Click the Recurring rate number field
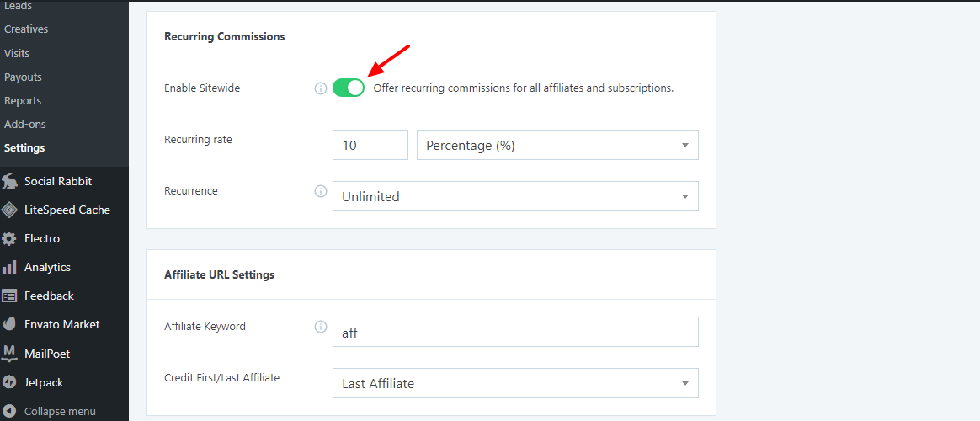Screen dimensions: 980x421 (x=370, y=145)
